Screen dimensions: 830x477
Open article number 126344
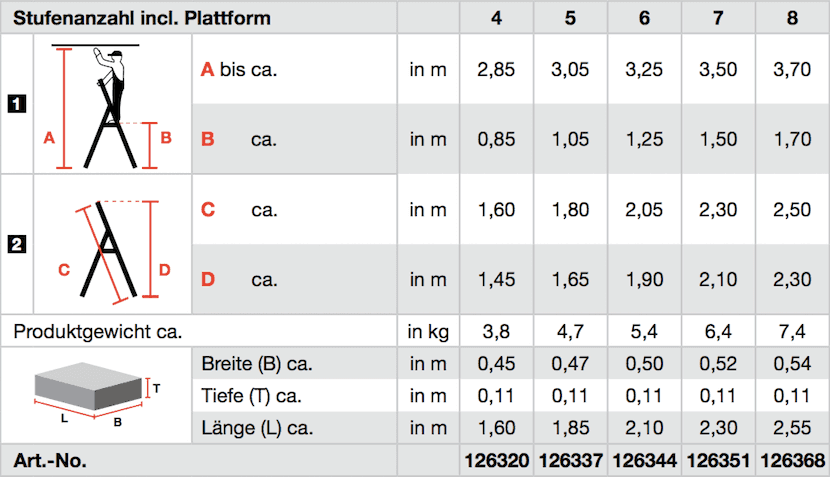(x=644, y=462)
